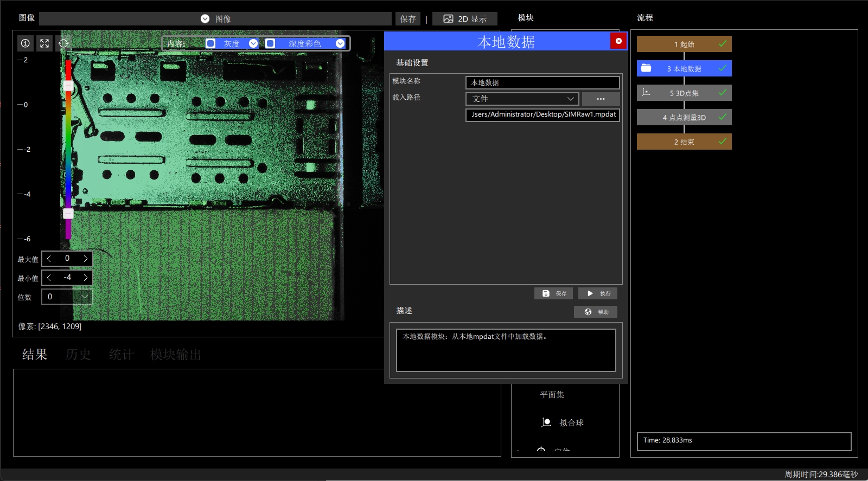Click the green check on 起始 step
Image resolution: width=868 pixels, height=481 pixels.
723,43
